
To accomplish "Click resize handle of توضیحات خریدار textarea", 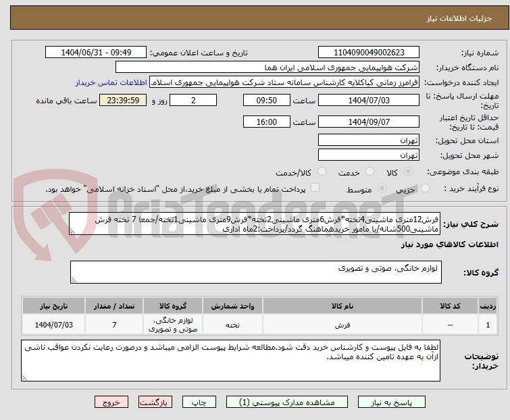I will 24,378.
